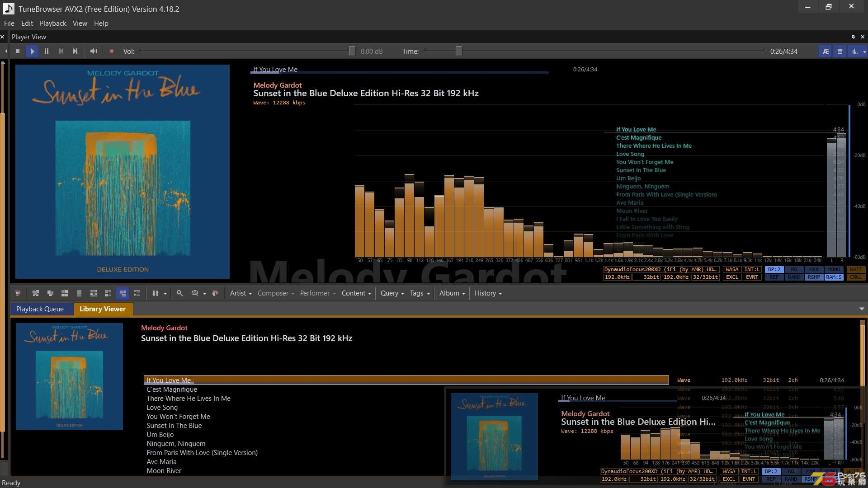Skip to the previous track

coord(61,51)
